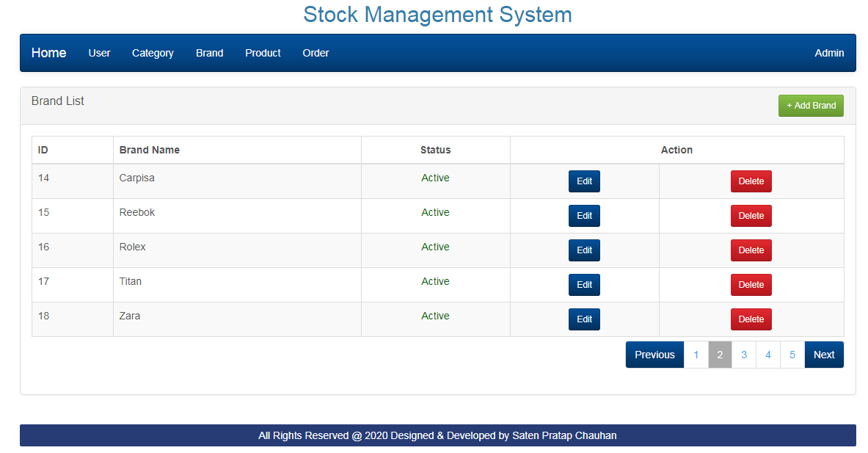Open the Order menu item
Viewport: 868px width, 453px height.
pos(316,53)
